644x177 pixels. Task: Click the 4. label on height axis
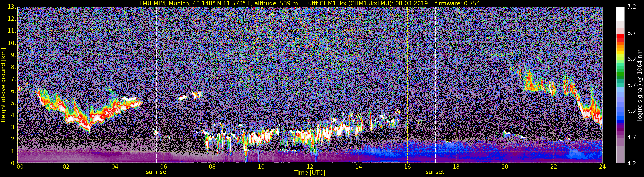point(13,115)
